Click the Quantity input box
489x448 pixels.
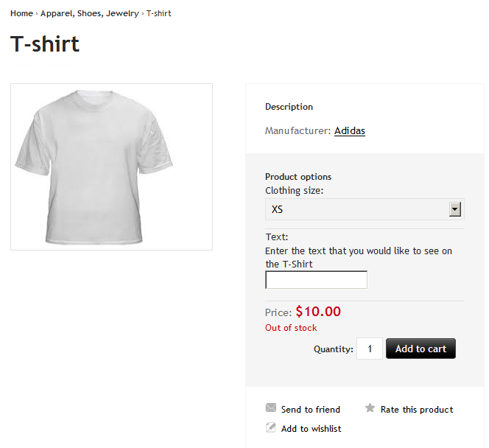coord(370,349)
